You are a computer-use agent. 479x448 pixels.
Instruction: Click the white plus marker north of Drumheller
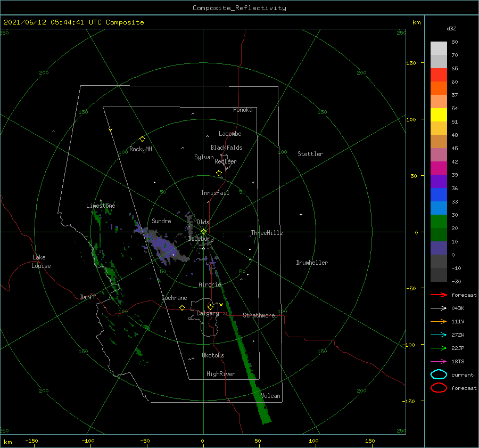[x=301, y=214]
